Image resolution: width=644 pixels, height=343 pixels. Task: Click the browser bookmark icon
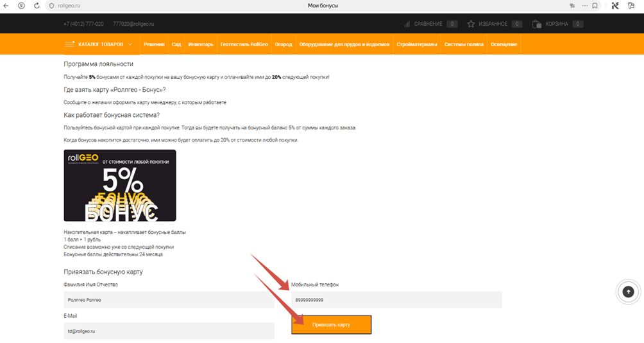[595, 6]
